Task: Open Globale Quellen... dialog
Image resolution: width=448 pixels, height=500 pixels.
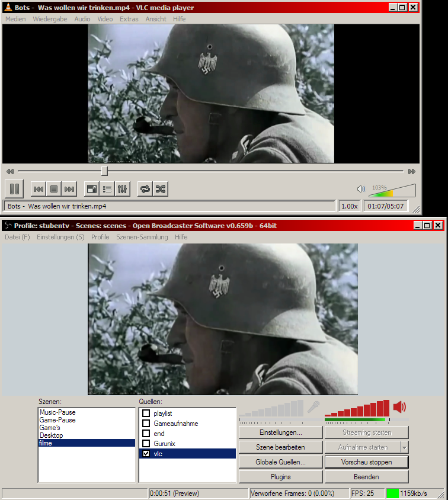Action: (281, 462)
